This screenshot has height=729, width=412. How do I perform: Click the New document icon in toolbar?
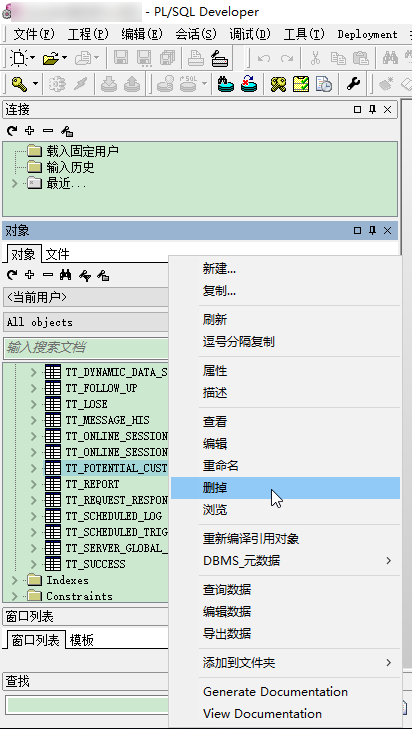[19, 58]
